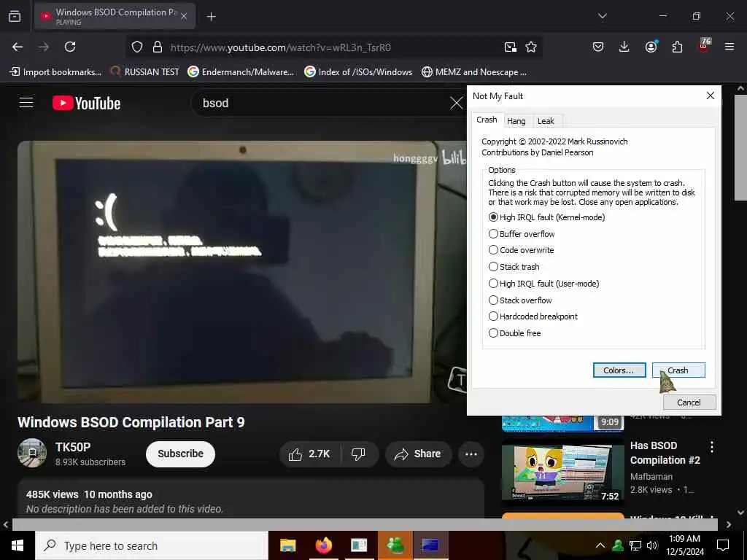The width and height of the screenshot is (747, 560).
Task: Open the tracking protection shield icon
Action: (137, 47)
